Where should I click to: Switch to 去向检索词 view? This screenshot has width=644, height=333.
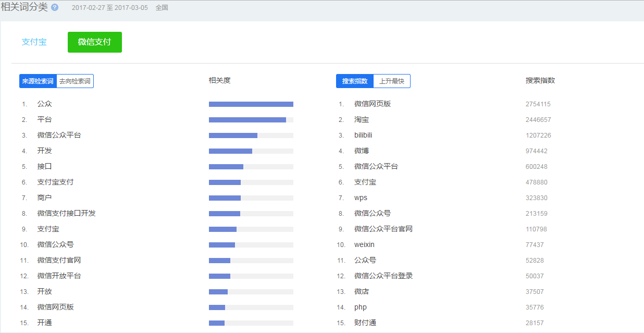(x=75, y=81)
